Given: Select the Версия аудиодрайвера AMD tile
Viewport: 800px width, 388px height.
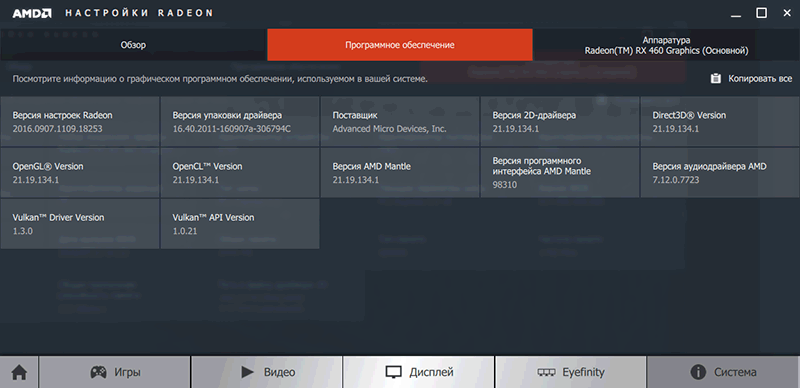Looking at the screenshot, I should tap(720, 173).
